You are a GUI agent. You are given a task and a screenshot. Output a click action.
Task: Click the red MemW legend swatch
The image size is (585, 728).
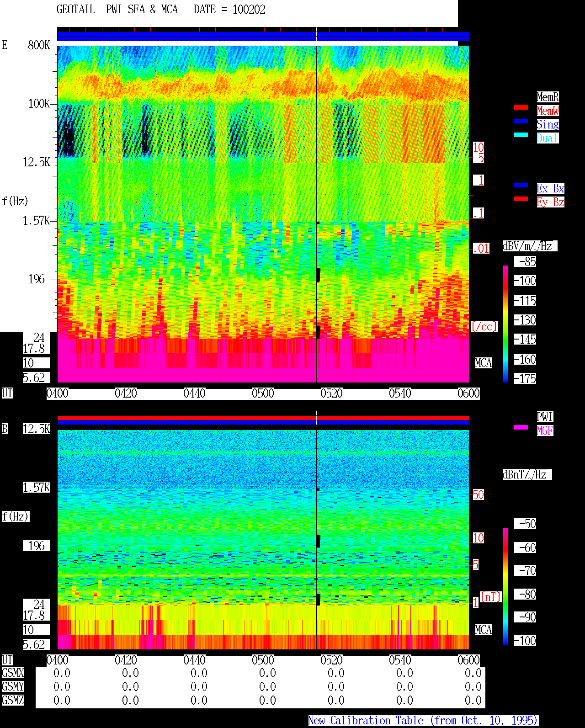click(x=521, y=107)
